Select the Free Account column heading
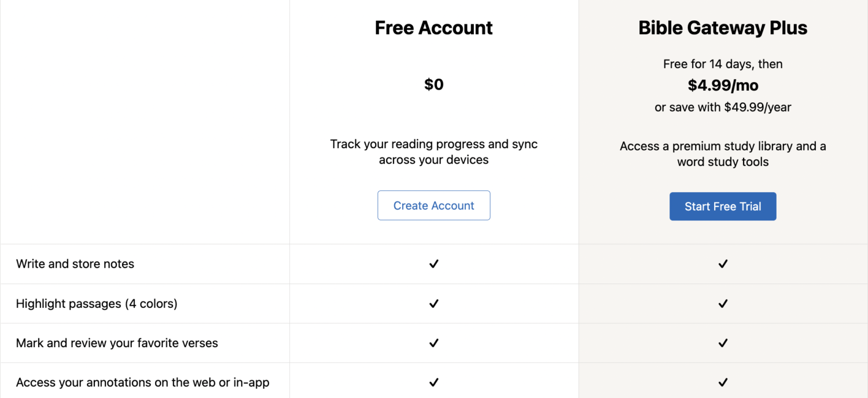 (x=433, y=28)
